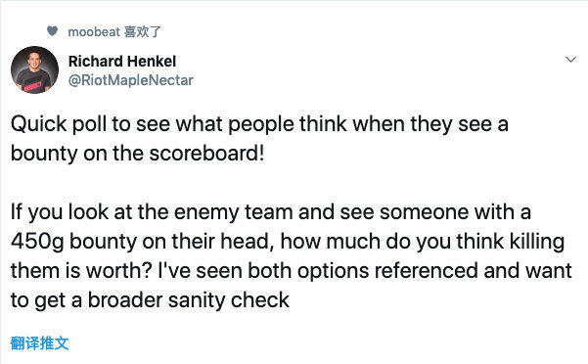Click the Richard Henkel display name

(122, 61)
